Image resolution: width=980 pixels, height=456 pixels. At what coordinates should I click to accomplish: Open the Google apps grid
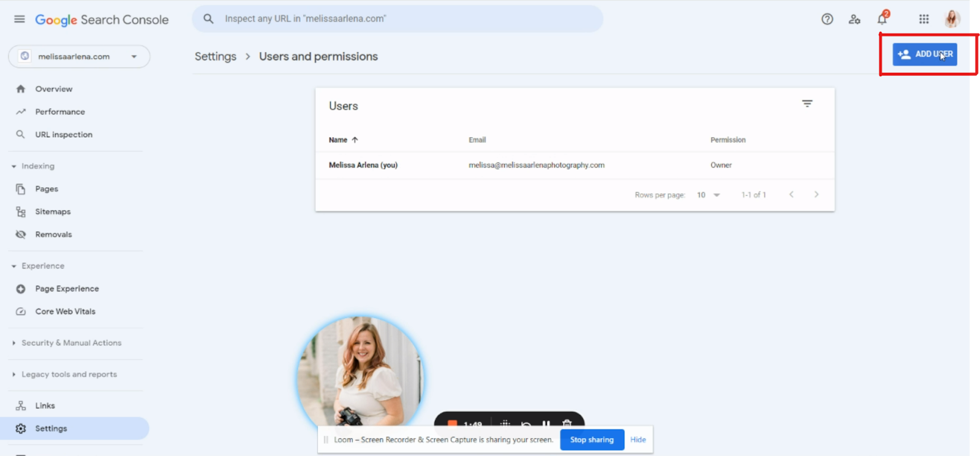tap(924, 19)
